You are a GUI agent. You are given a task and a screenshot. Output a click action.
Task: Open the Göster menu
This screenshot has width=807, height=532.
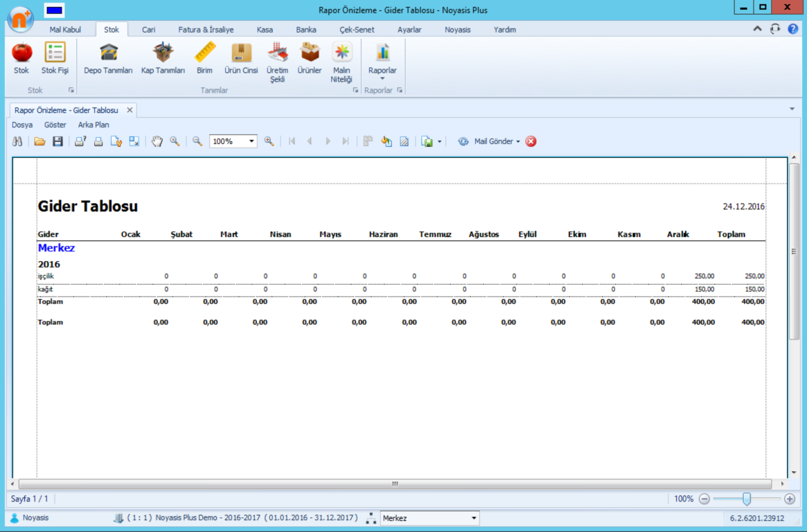click(55, 125)
